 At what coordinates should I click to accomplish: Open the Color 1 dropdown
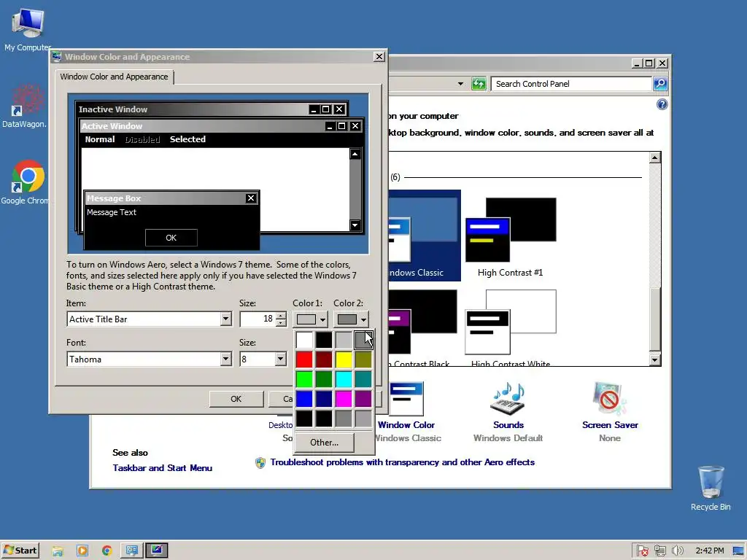[310, 319]
